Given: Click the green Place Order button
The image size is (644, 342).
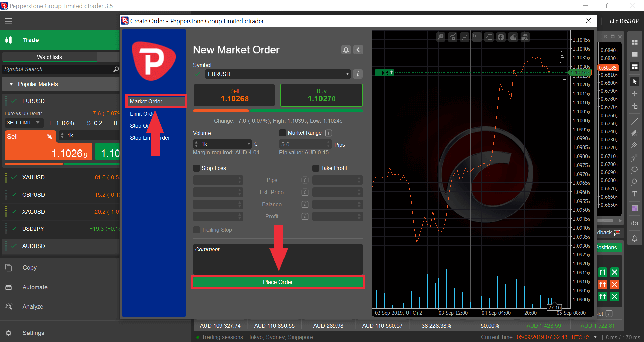Looking at the screenshot, I should 278,282.
